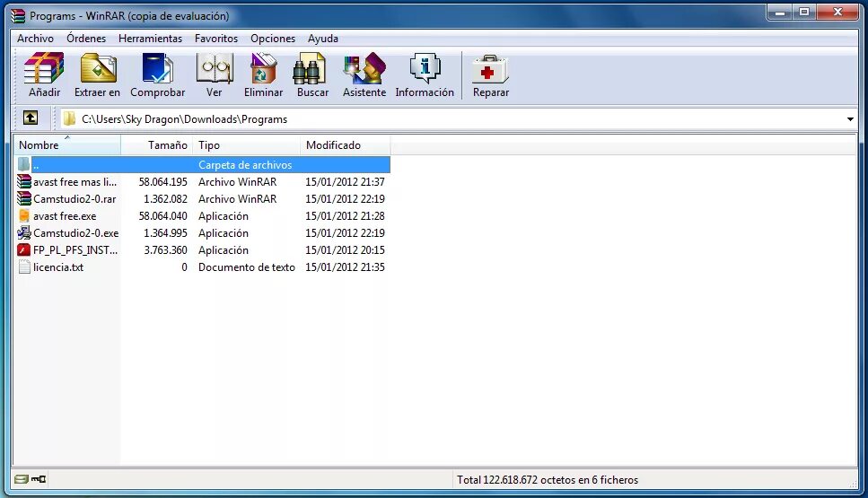Click the Eliminar recycle bin icon
This screenshot has height=498, width=868.
click(x=263, y=68)
